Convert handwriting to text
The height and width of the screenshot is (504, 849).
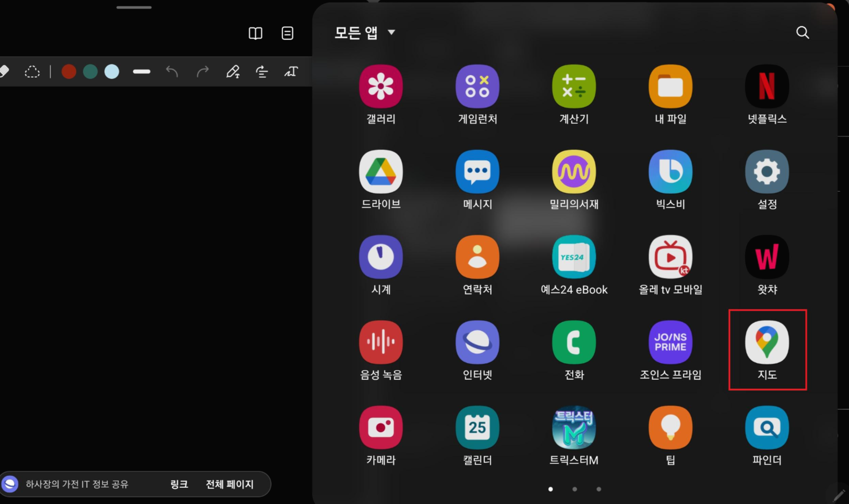tap(291, 72)
